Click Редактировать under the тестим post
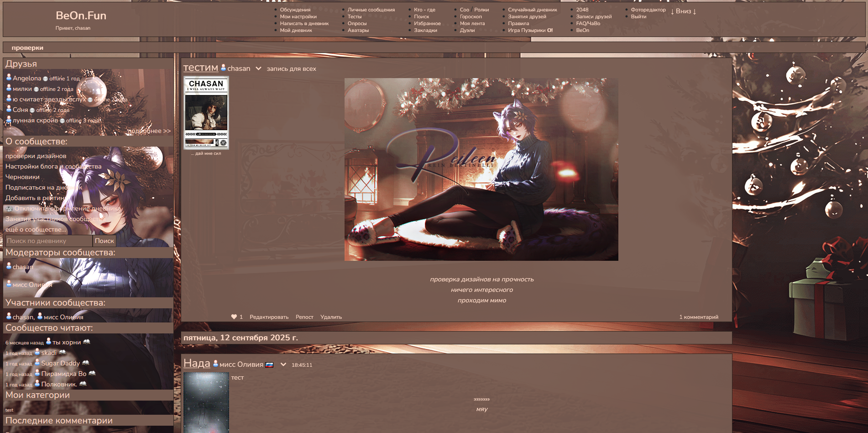This screenshot has height=433, width=868. (x=269, y=317)
